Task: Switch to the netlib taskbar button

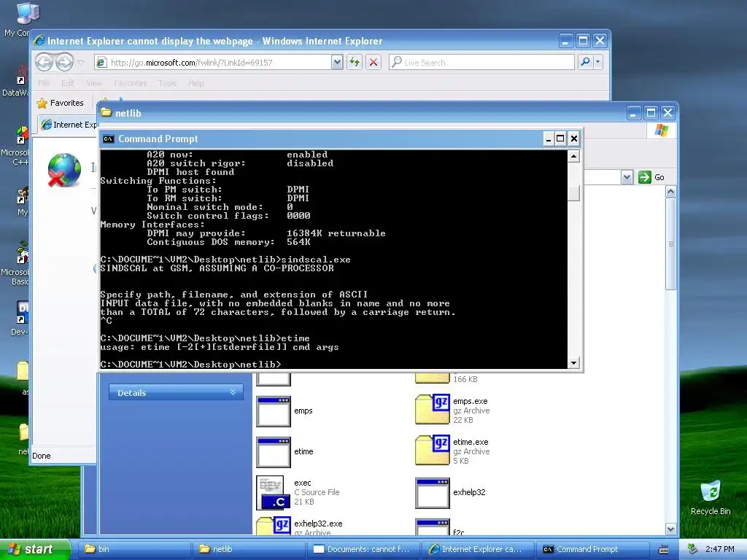Action: [249, 549]
